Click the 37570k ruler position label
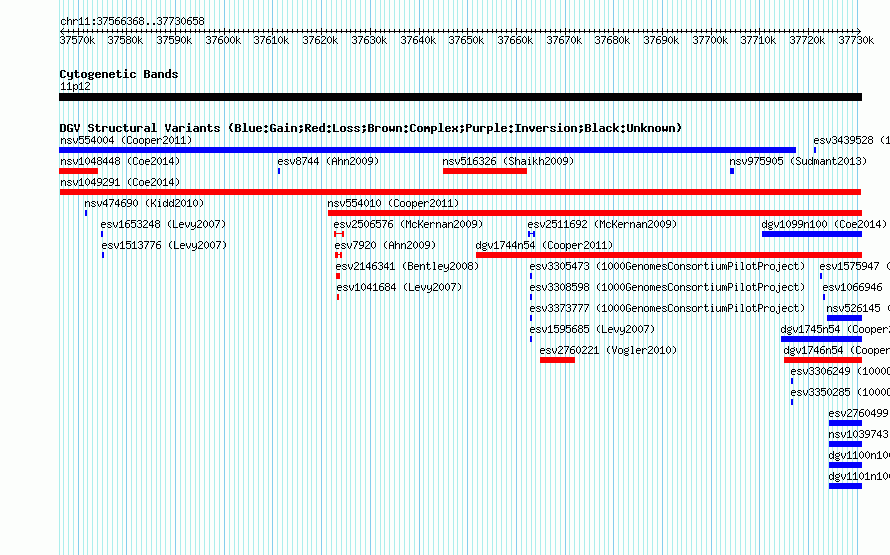890x555 pixels. tap(77, 40)
